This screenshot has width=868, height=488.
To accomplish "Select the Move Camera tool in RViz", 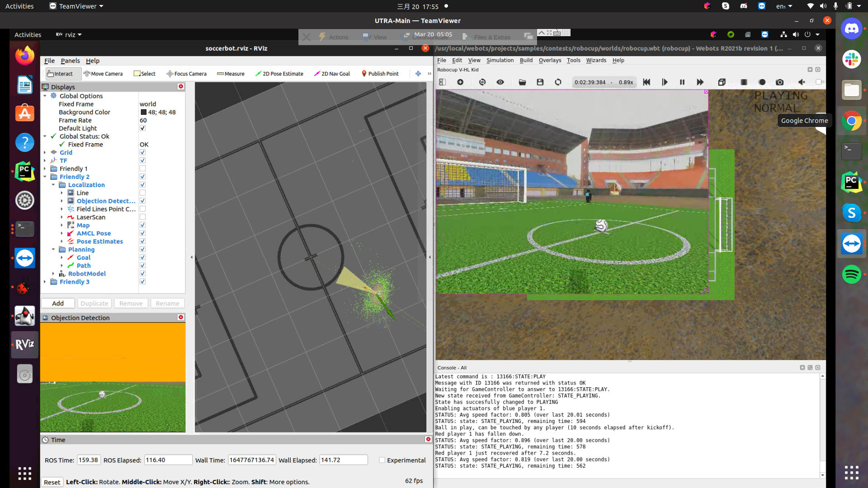I will (x=103, y=74).
